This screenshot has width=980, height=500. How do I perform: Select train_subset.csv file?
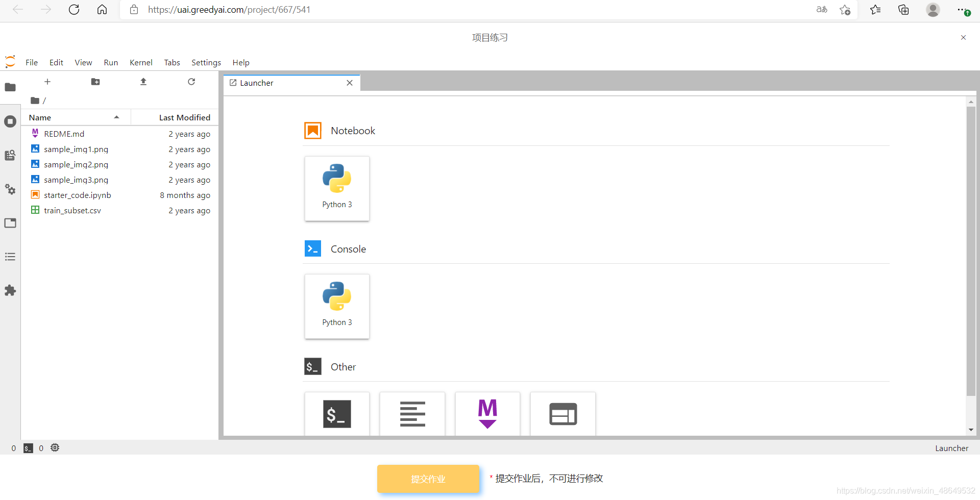click(x=120, y=210)
